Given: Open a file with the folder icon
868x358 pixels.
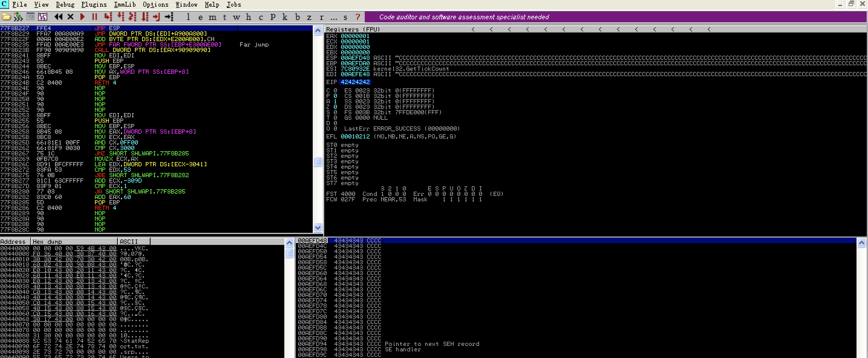Looking at the screenshot, I should coord(6,17).
